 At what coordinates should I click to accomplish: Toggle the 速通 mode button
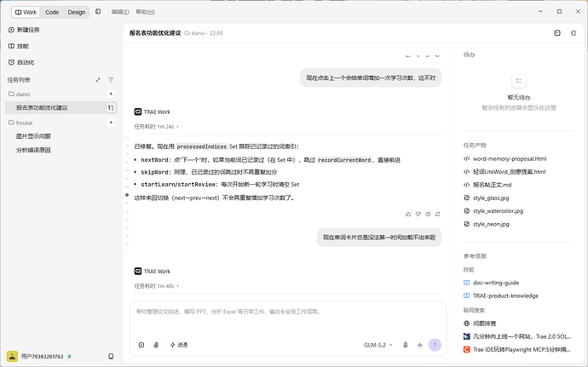[179, 345]
